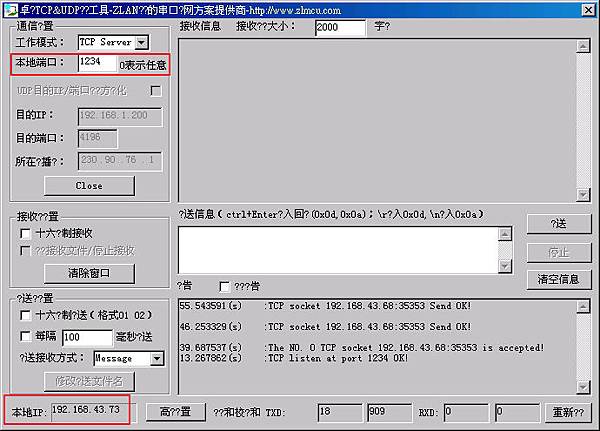Click the application icon in title bar
The image size is (600, 431).
10,10
